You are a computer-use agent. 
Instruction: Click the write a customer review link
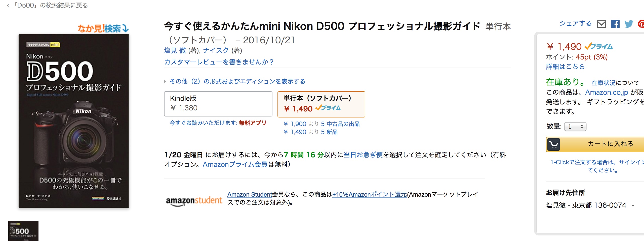pyautogui.click(x=219, y=62)
